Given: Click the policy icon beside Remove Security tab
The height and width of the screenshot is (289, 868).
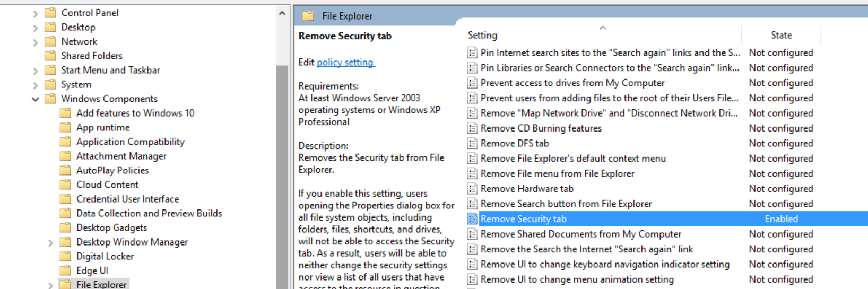Looking at the screenshot, I should 472,219.
